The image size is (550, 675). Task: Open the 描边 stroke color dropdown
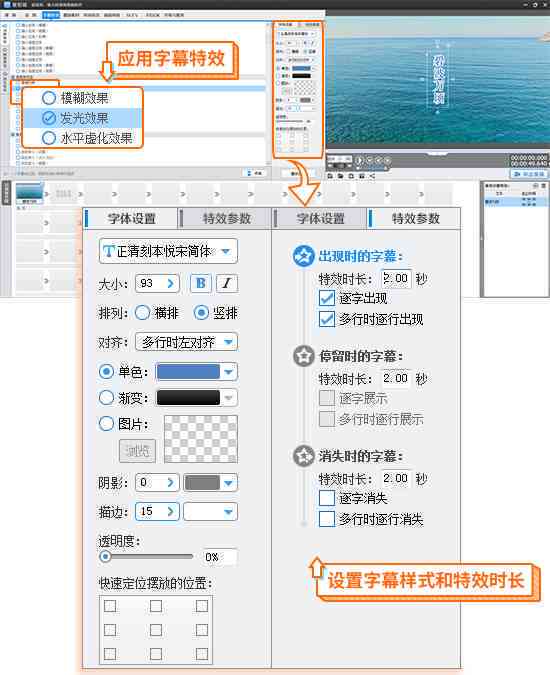pos(210,511)
